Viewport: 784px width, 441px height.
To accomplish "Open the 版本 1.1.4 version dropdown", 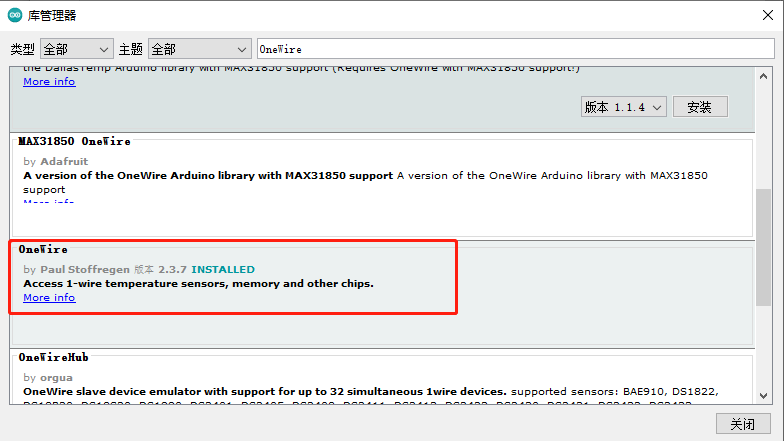I will tap(624, 106).
